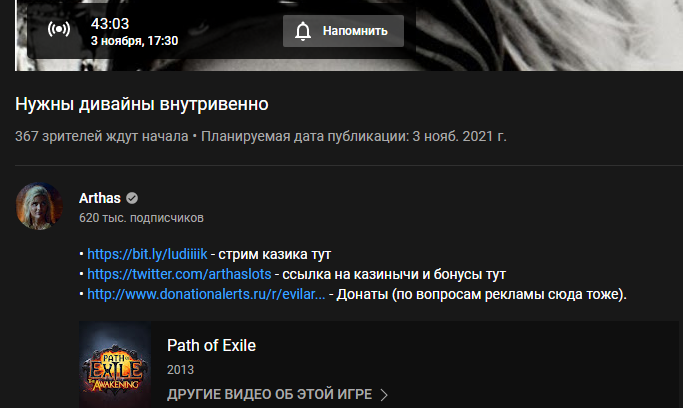Click the 367 зрителей ждут начала text
683x408 pixels.
(x=101, y=136)
